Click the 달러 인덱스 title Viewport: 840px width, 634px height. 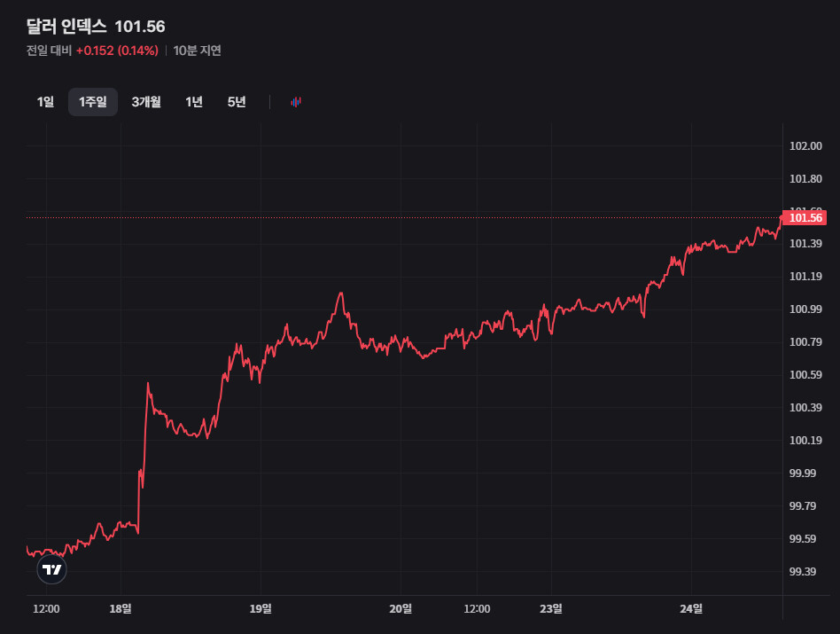coord(66,26)
